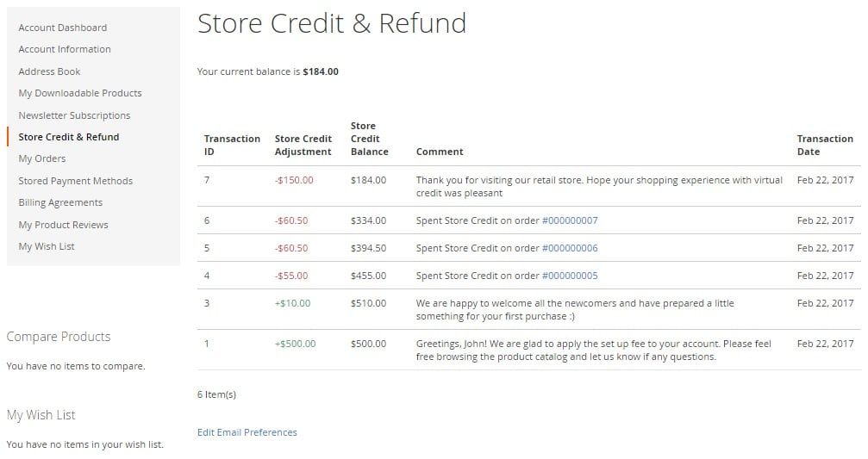Image resolution: width=868 pixels, height=459 pixels.
Task: Open Stored Payment Methods
Action: pyautogui.click(x=75, y=181)
